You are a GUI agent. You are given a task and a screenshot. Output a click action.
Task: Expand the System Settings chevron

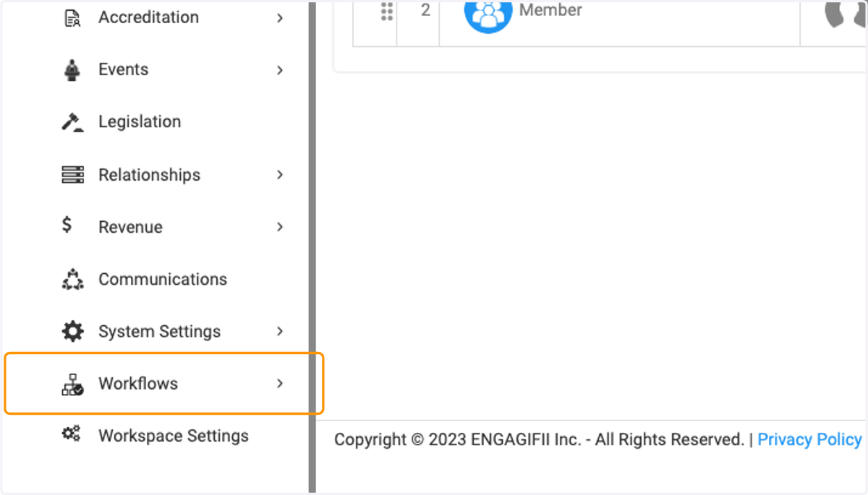[280, 332]
